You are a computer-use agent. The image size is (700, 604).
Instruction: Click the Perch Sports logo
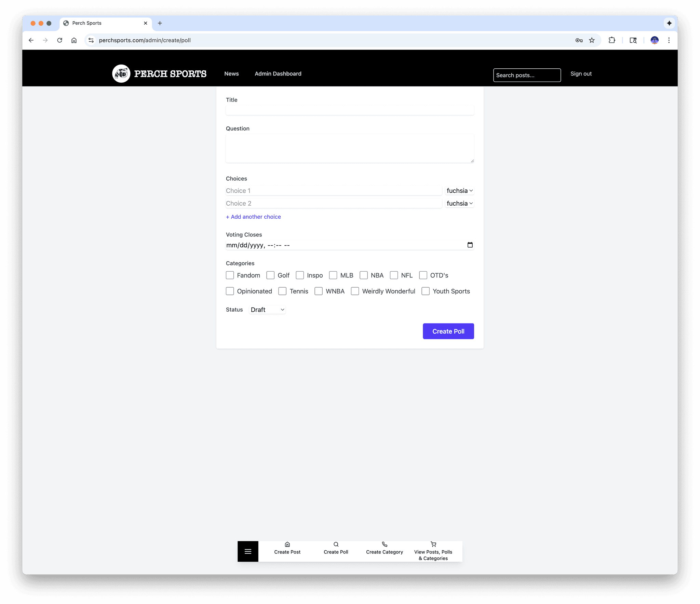point(121,73)
